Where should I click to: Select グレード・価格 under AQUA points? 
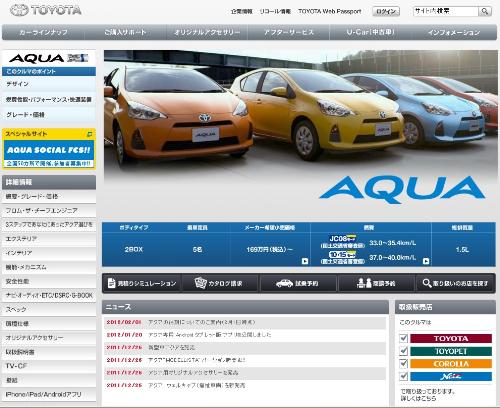click(x=49, y=115)
